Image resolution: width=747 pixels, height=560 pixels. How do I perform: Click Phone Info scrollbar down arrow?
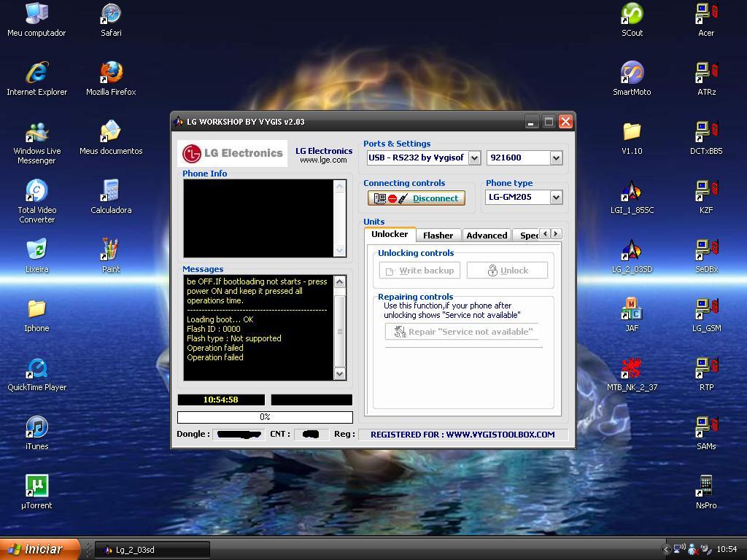340,251
